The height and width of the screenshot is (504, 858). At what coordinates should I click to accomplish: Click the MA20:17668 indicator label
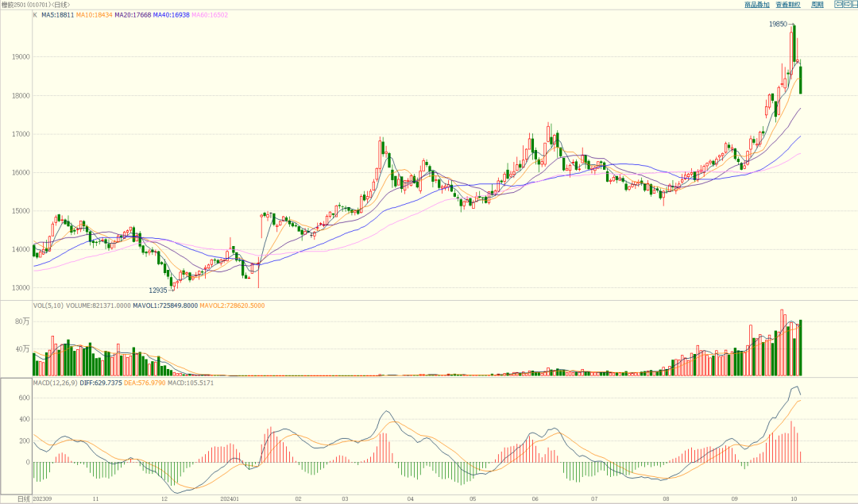[x=133, y=15]
